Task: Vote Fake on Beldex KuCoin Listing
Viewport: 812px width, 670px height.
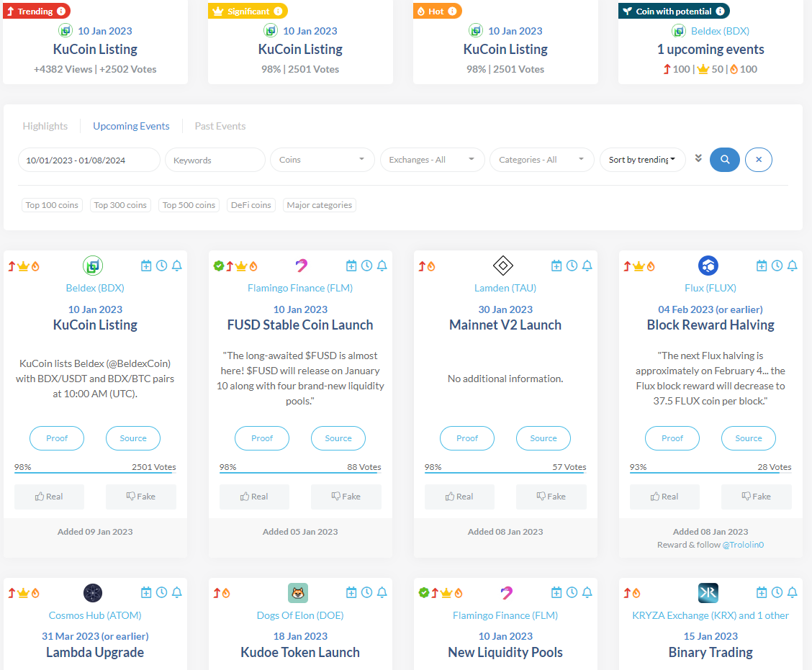Action: 141,497
